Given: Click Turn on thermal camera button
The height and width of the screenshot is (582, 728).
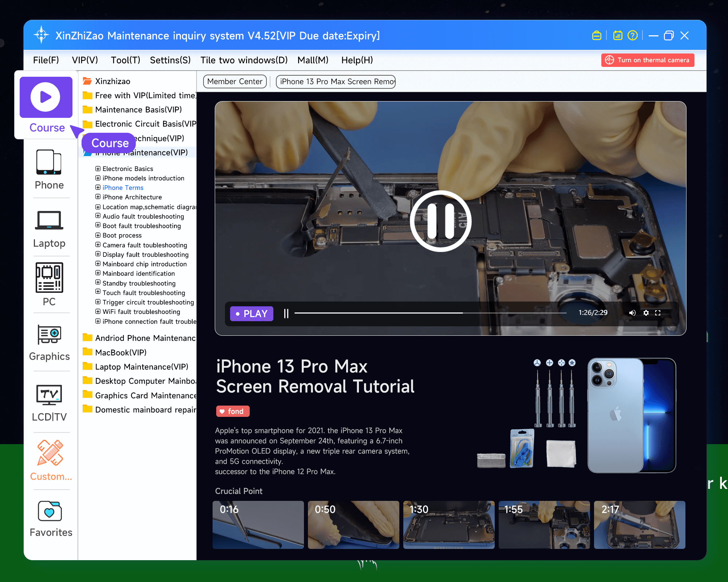Looking at the screenshot, I should tap(648, 60).
